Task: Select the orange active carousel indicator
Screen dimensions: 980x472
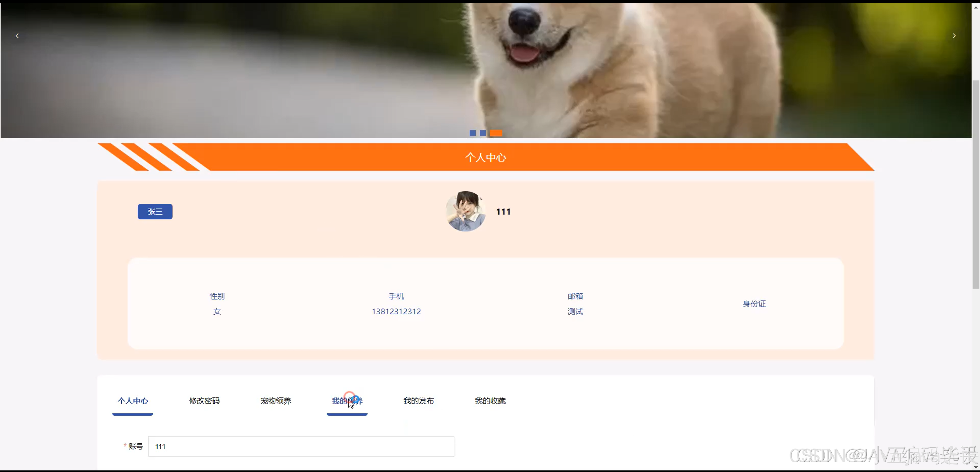Action: pyautogui.click(x=496, y=133)
